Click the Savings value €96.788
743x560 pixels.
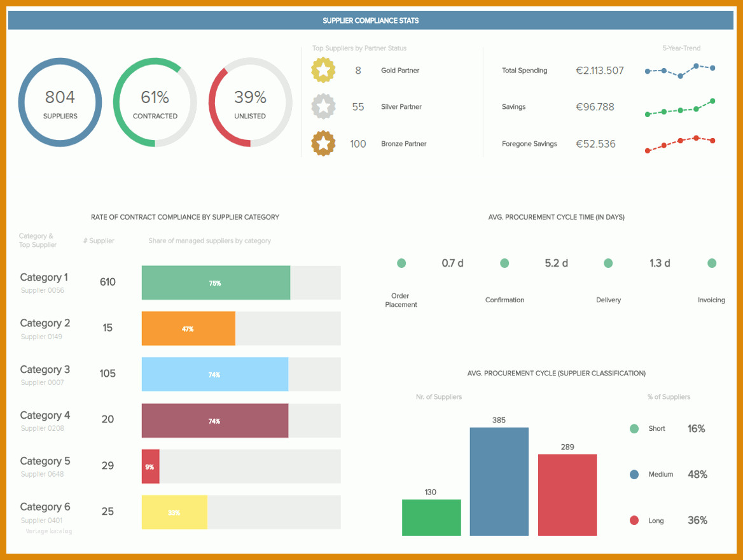pyautogui.click(x=595, y=107)
